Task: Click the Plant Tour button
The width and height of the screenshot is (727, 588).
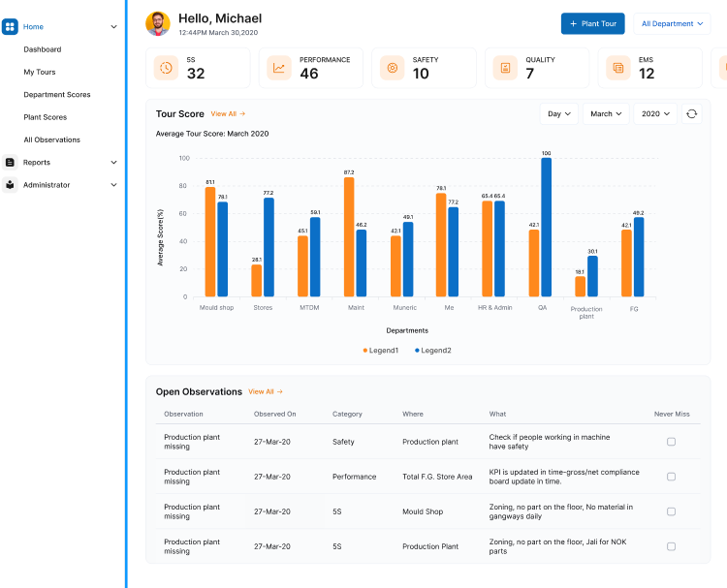Action: point(592,23)
